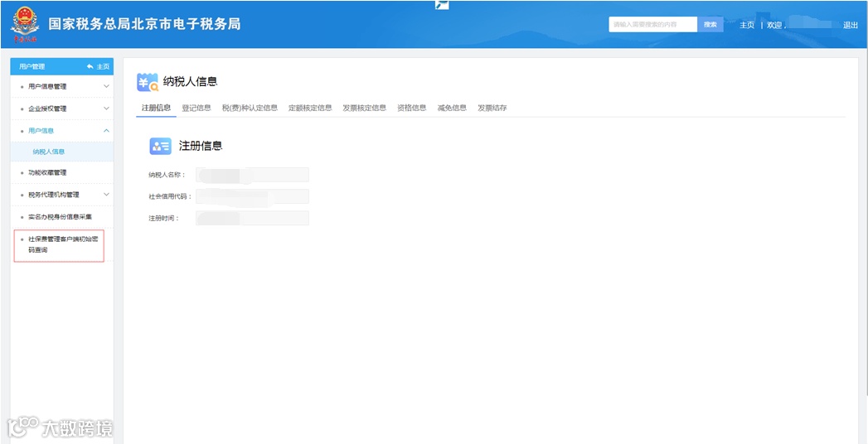Open 功能收藏管理 in sidebar
Viewport: 868px width, 444px height.
tap(47, 172)
